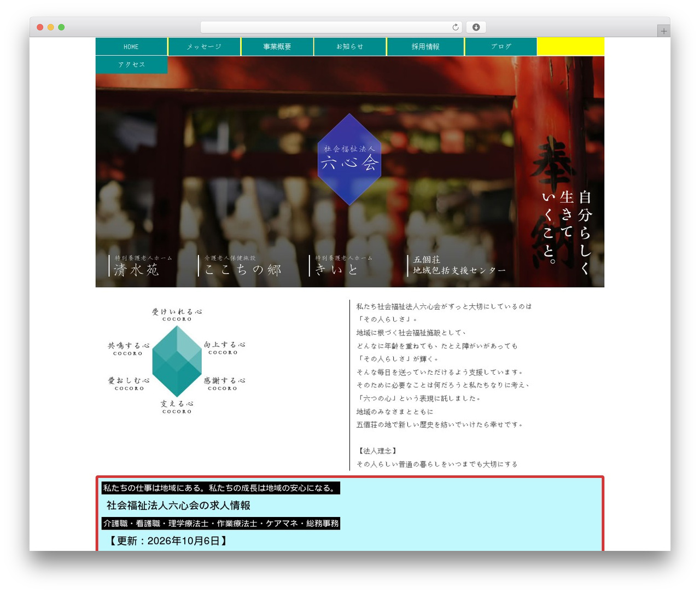Click the 愛おしむ心 label
Image resolution: width=700 pixels, height=593 pixels.
click(x=129, y=383)
